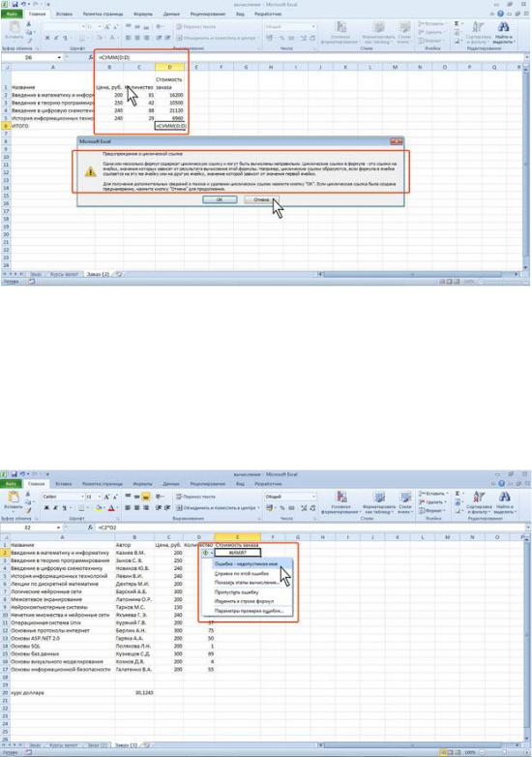This screenshot has width=532, height=757.
Task: Open Find & Select in the upper Excel ribbon
Action: pos(504,32)
